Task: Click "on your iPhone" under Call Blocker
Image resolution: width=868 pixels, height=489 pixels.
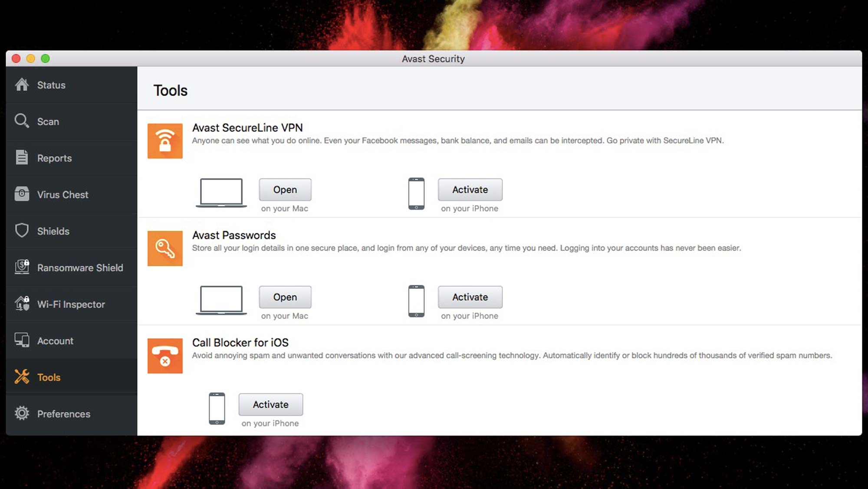Action: (x=270, y=423)
